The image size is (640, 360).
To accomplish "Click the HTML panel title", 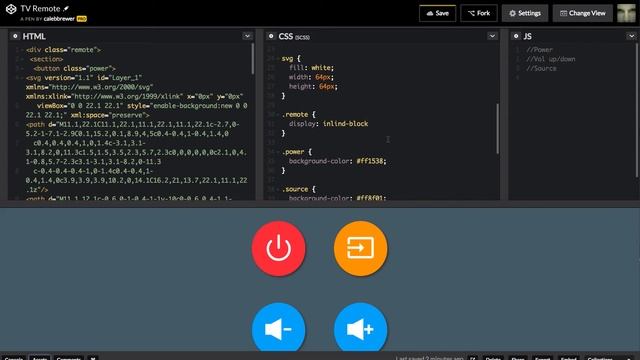I will (34, 36).
